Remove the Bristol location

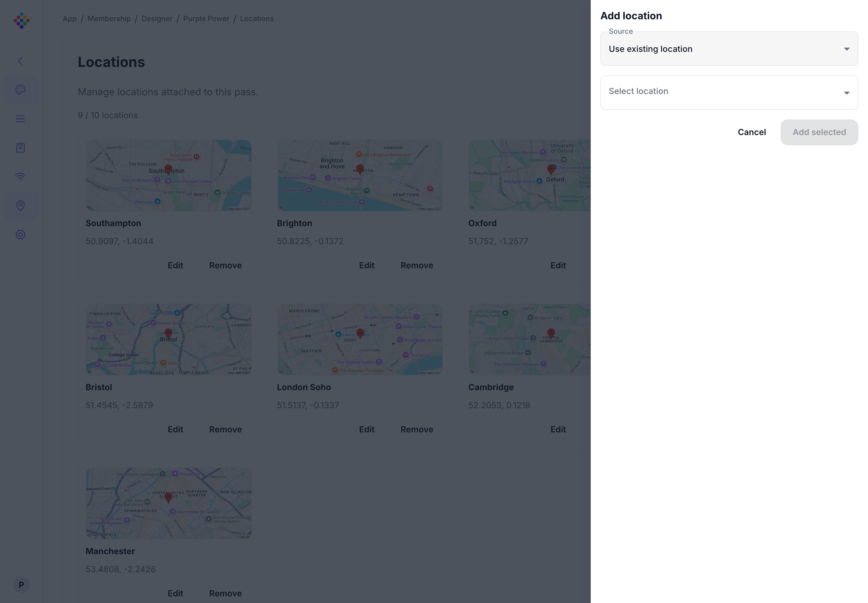225,430
